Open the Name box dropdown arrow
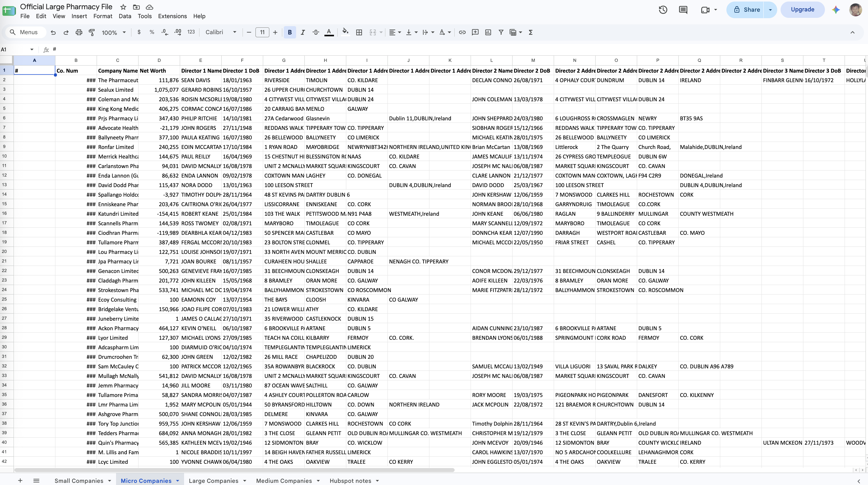The image size is (868, 485). (32, 50)
